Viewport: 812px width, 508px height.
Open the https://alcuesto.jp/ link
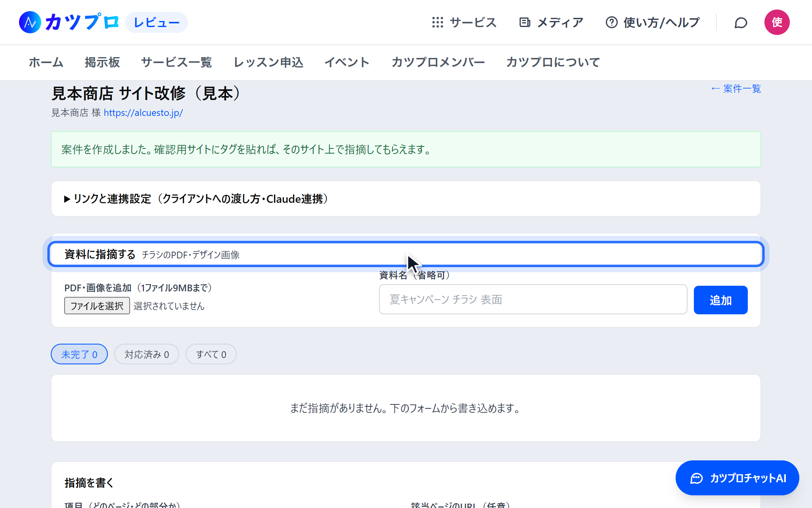coord(143,113)
